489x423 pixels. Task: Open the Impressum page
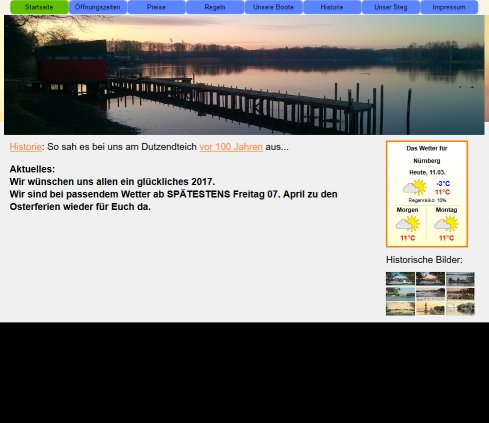click(x=449, y=7)
